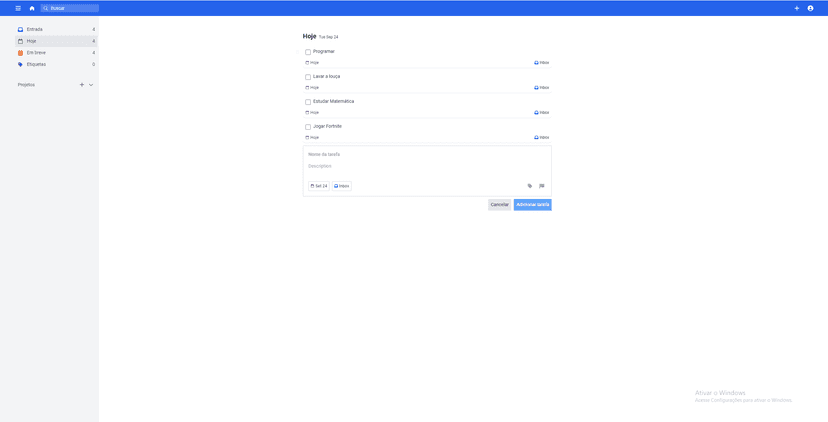Click the Adicionar tarefa button

(532, 205)
